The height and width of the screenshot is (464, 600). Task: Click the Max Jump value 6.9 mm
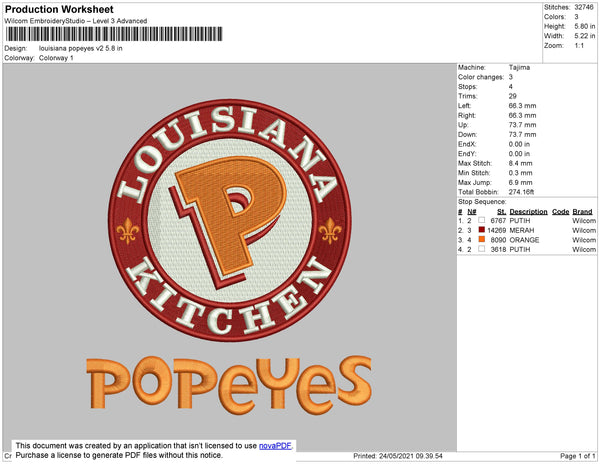520,182
